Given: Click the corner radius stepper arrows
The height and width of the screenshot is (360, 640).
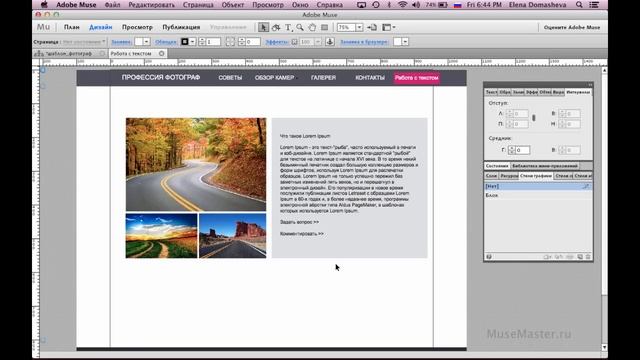Looking at the screenshot, I should click(241, 42).
